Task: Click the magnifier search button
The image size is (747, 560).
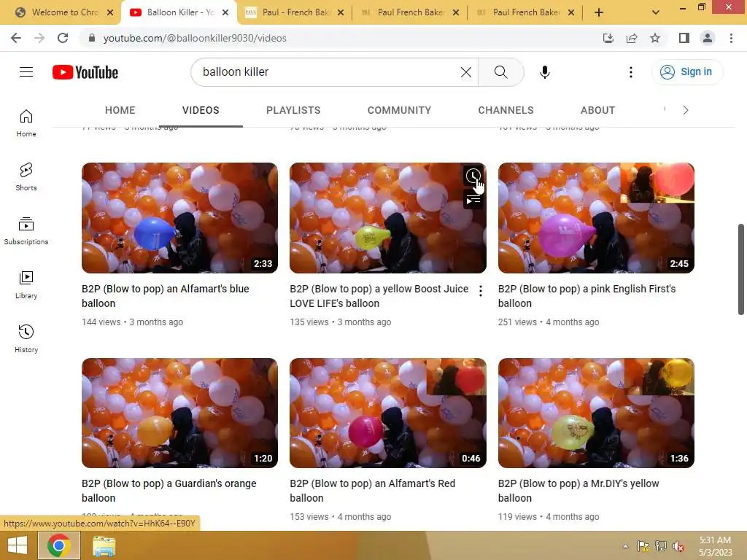Action: click(500, 72)
